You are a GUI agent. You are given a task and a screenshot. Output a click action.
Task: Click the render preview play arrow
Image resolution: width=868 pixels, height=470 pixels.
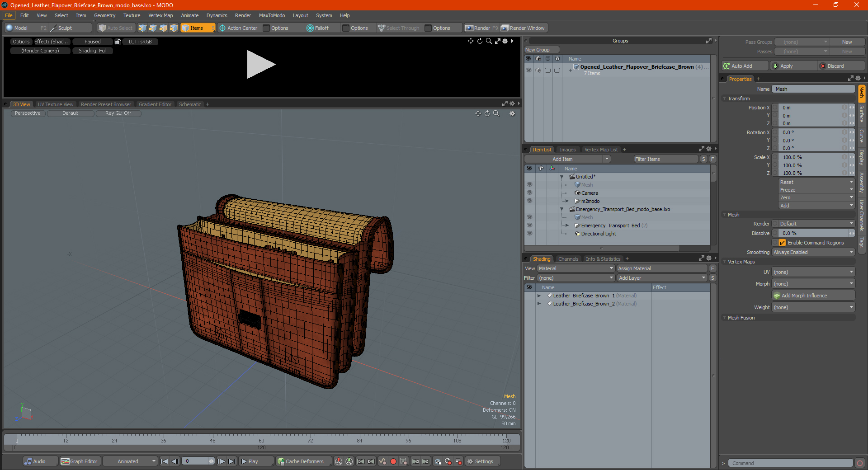261,65
